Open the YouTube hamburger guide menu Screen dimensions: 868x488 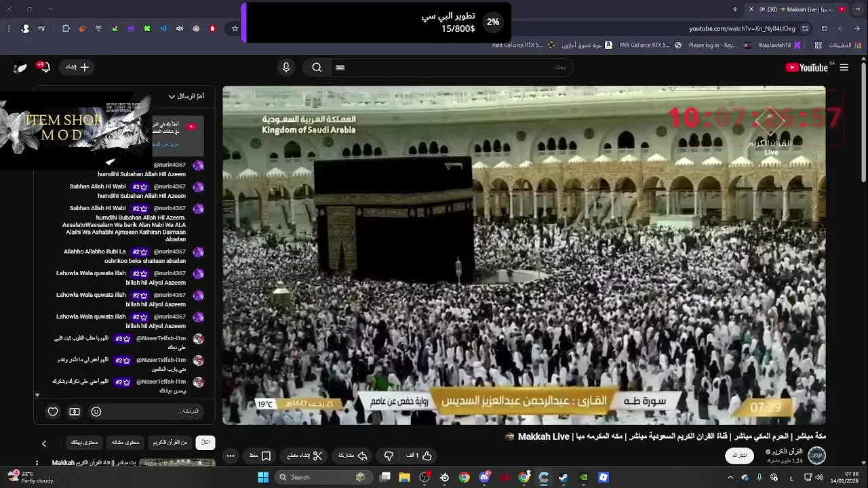844,67
